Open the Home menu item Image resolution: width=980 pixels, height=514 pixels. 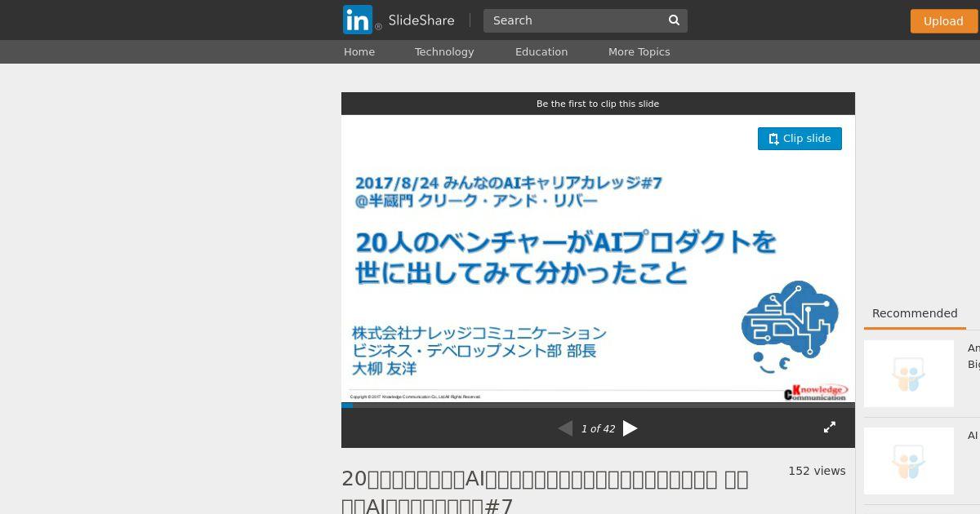tap(359, 51)
